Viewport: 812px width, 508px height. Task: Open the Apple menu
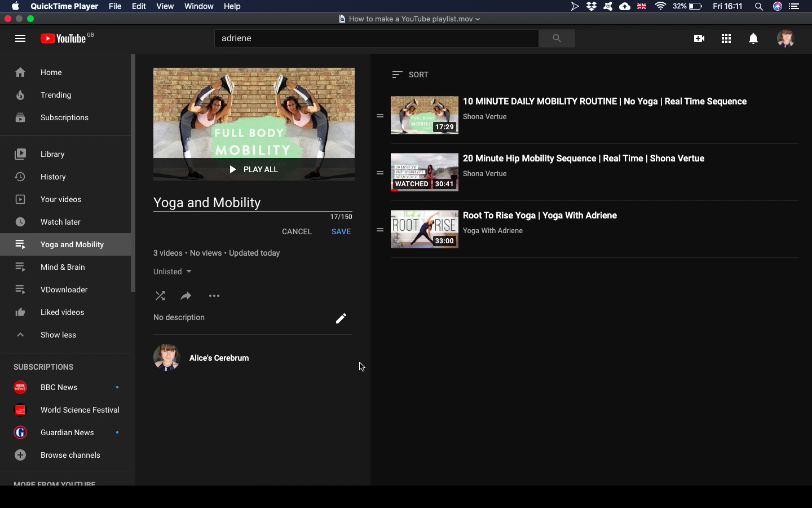(15, 6)
